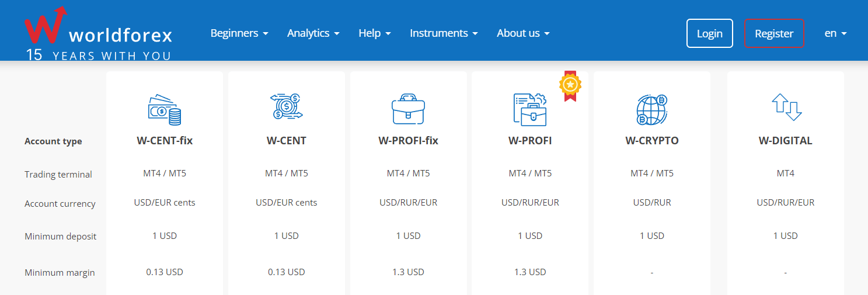Expand the Instruments menu

tap(444, 33)
